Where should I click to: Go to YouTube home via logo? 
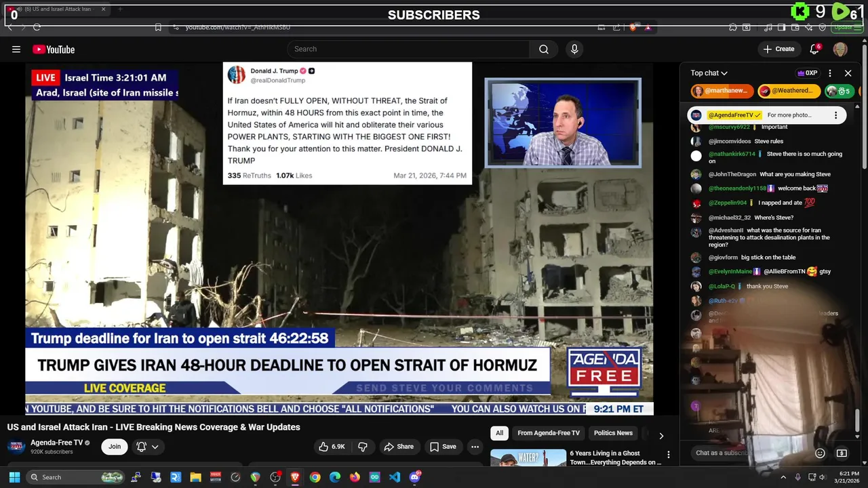[54, 49]
